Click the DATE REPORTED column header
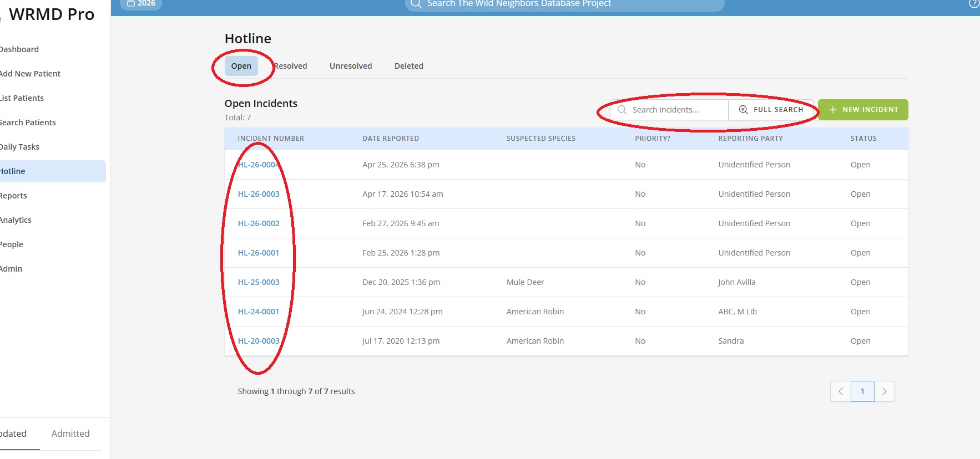The width and height of the screenshot is (980, 459). click(x=391, y=139)
